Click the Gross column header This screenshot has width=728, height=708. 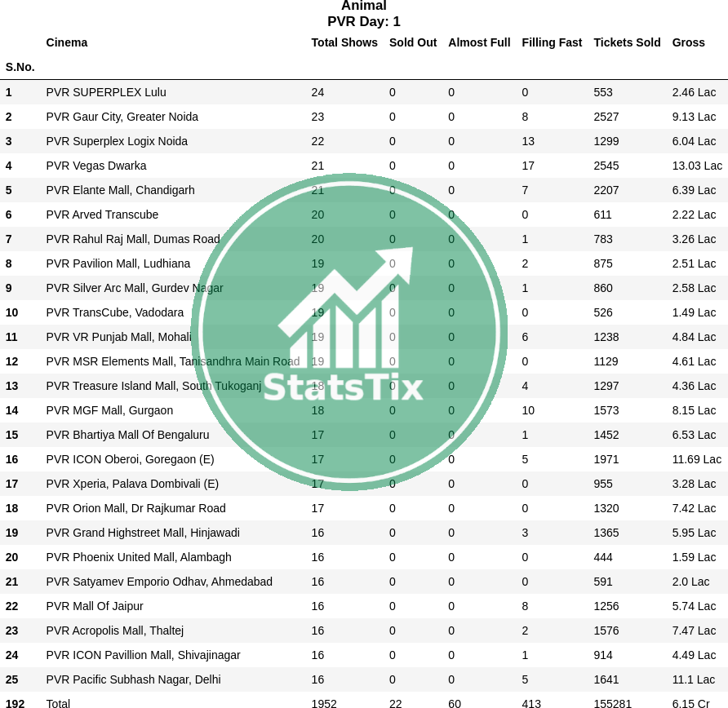[688, 42]
